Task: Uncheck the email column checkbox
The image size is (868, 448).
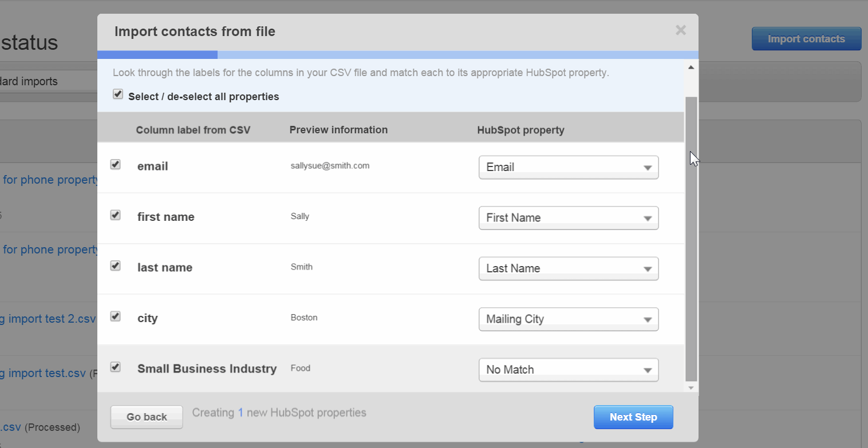Action: (116, 165)
